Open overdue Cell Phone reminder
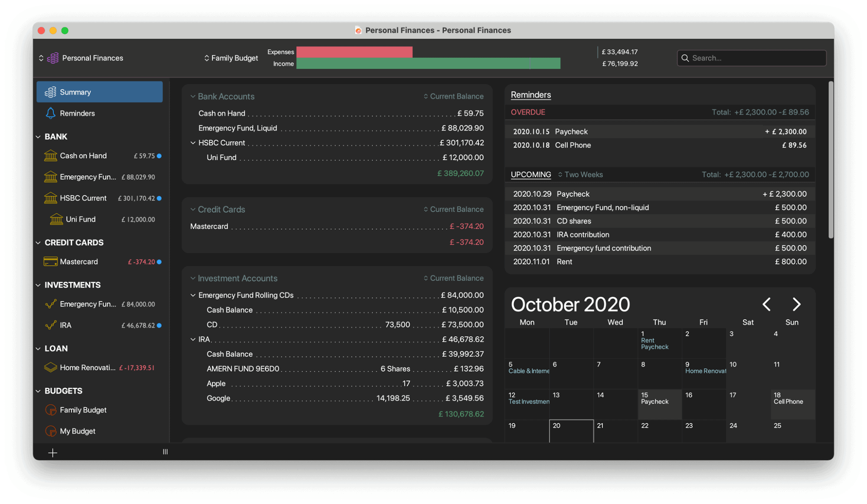 pyautogui.click(x=660, y=145)
